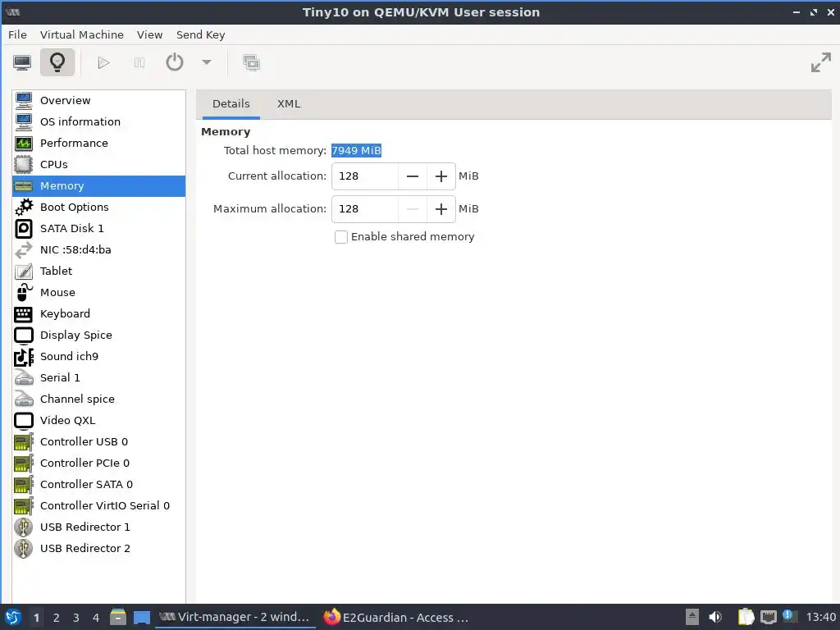Switch to workspace 2
The image size is (840, 630).
[x=57, y=618]
